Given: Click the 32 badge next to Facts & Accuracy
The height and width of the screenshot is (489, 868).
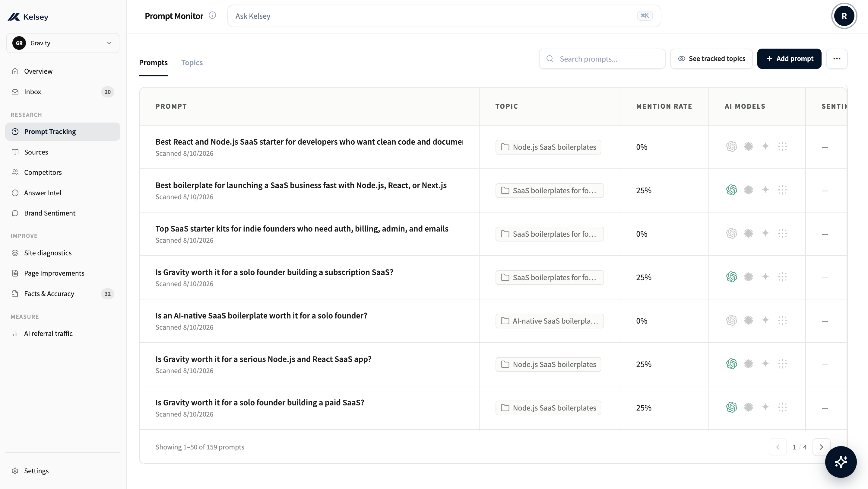Looking at the screenshot, I should [x=107, y=294].
